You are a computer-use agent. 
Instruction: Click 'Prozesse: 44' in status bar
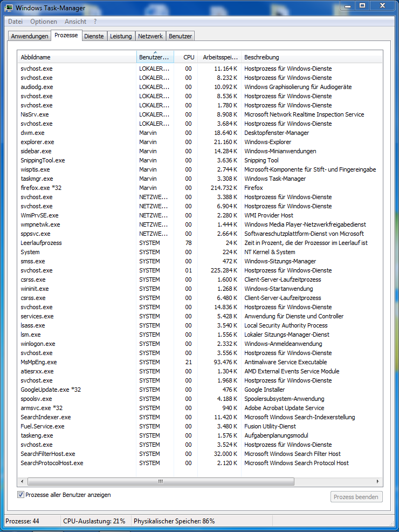pyautogui.click(x=22, y=521)
